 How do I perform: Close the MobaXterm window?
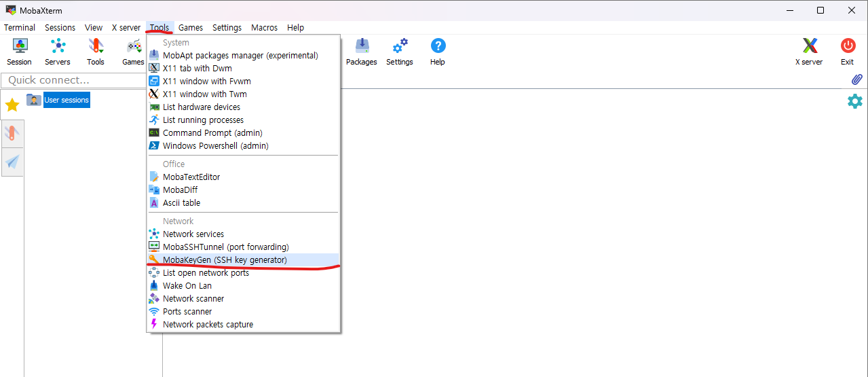click(x=852, y=10)
